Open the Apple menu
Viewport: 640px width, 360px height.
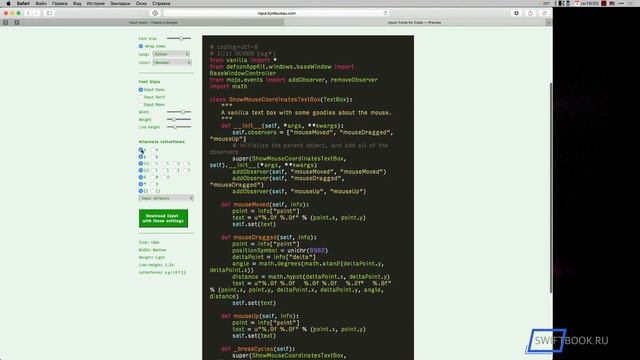(8, 3)
